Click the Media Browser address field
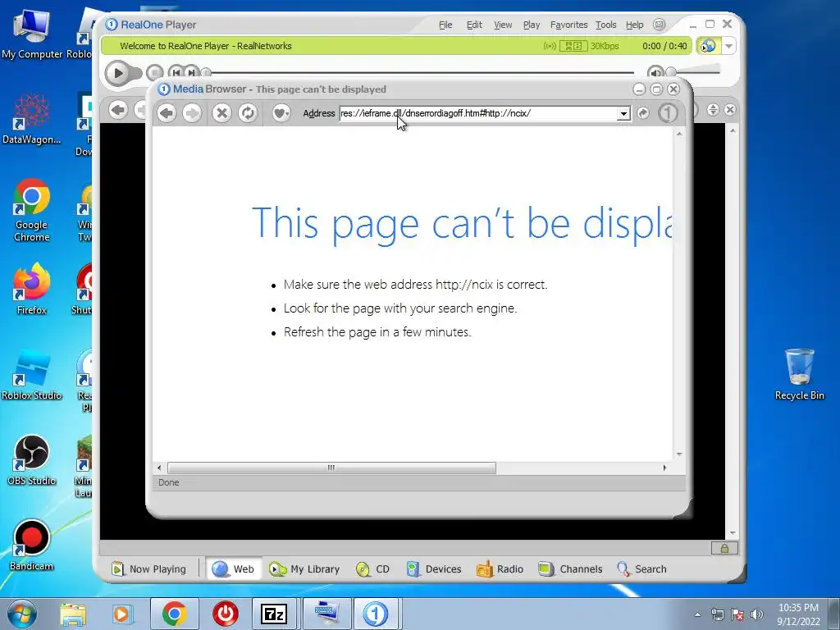The width and height of the screenshot is (840, 630). point(478,113)
